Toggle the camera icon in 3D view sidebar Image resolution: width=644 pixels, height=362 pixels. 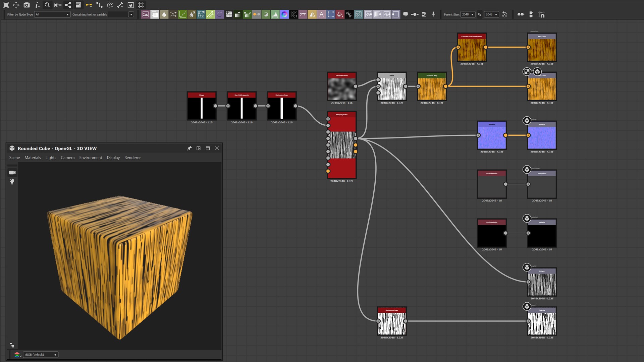click(x=12, y=172)
